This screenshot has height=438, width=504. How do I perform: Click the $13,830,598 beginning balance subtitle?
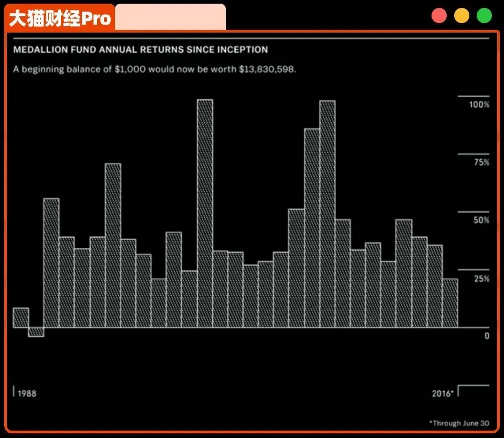pyautogui.click(x=155, y=69)
